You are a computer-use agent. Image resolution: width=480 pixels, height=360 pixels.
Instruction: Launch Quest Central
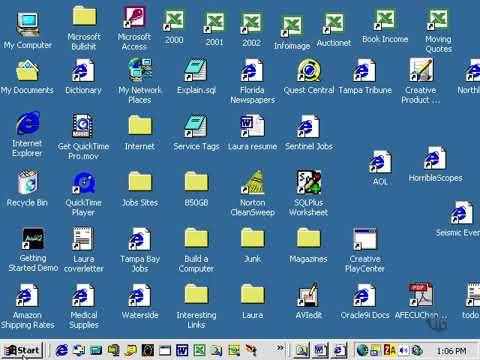click(x=309, y=71)
